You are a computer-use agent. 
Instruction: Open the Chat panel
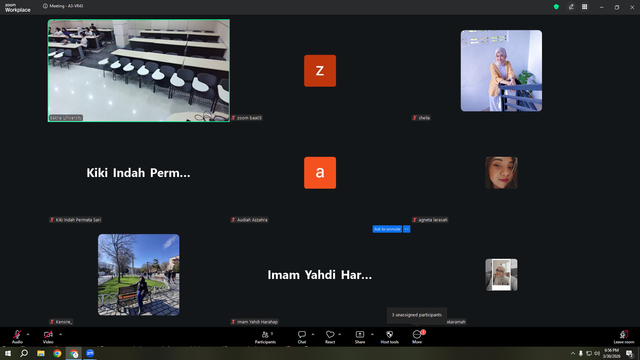click(302, 337)
